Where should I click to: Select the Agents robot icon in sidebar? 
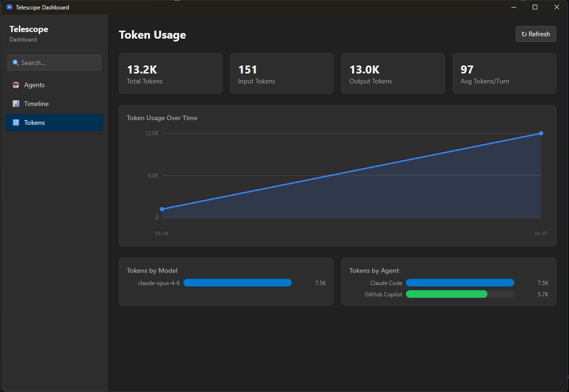pos(16,85)
